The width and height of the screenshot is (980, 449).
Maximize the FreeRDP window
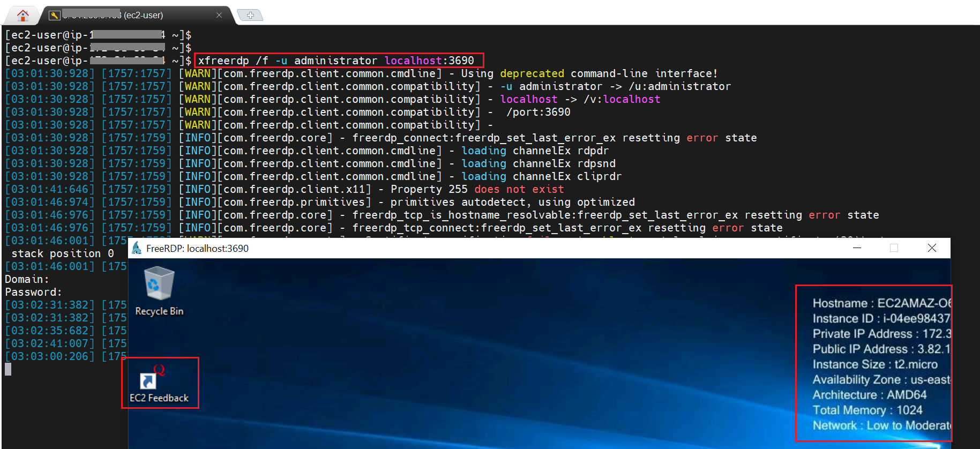894,248
